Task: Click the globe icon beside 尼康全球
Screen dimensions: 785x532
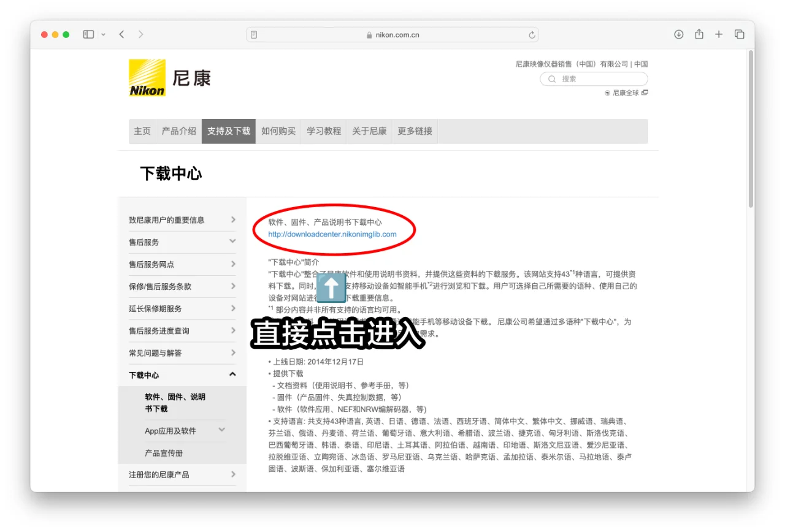Action: coord(607,92)
